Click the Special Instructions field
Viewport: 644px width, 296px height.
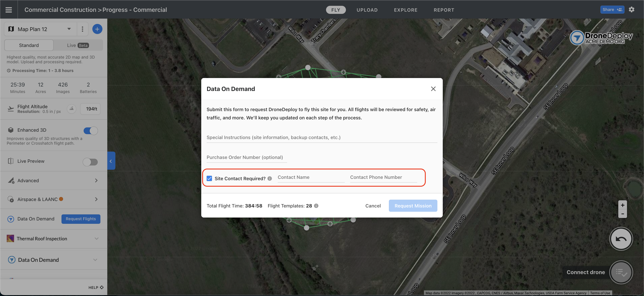pos(322,137)
